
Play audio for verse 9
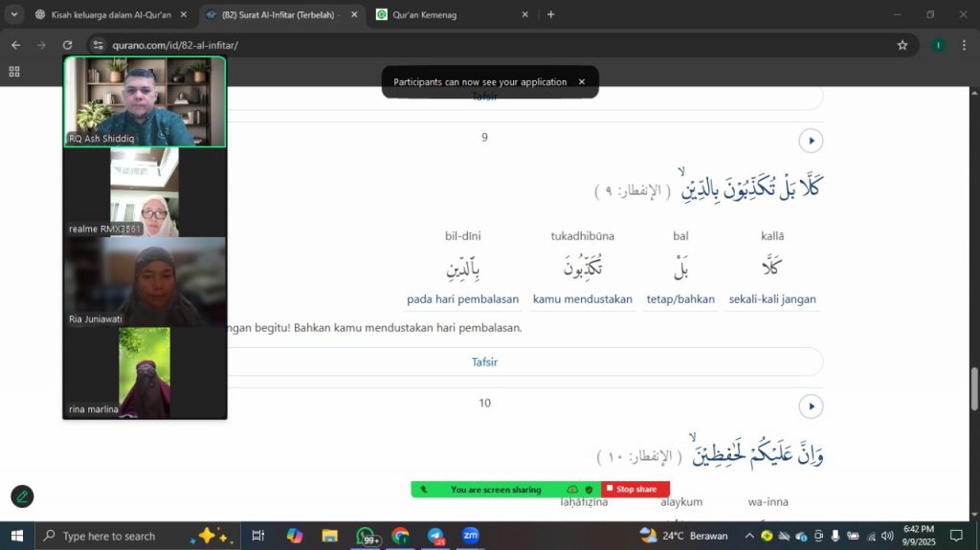click(x=811, y=142)
